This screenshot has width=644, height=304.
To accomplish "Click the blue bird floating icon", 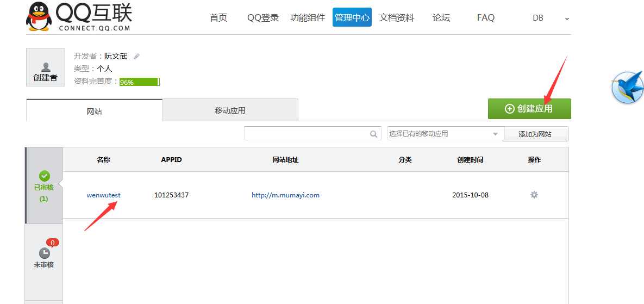I will (x=627, y=87).
